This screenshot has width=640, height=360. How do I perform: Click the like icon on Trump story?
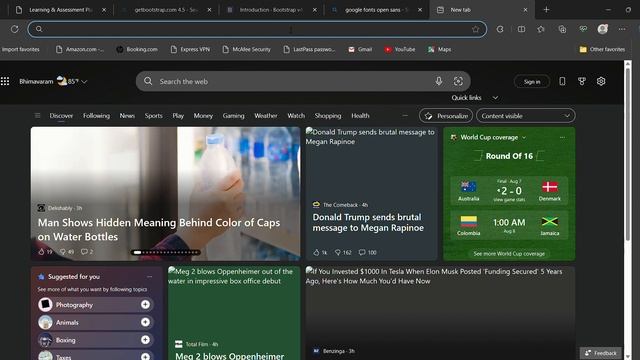click(316, 253)
